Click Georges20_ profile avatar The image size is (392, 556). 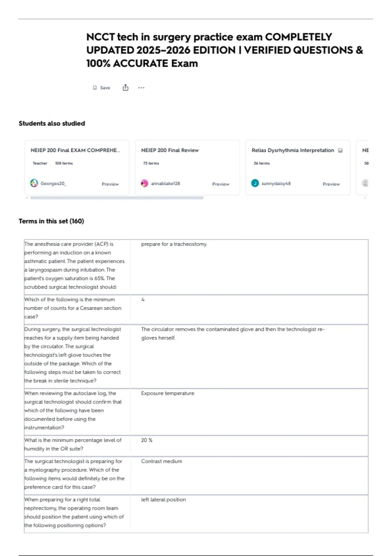point(34,183)
